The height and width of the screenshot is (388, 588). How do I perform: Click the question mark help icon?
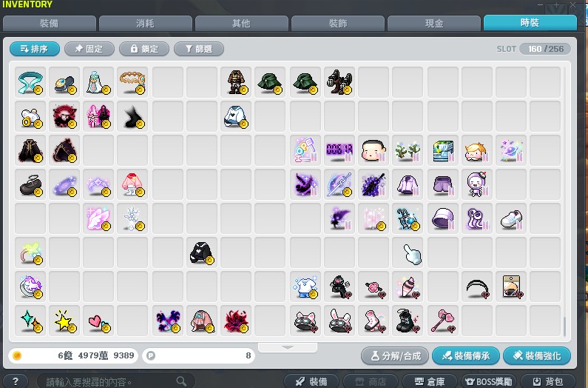pyautogui.click(x=16, y=381)
